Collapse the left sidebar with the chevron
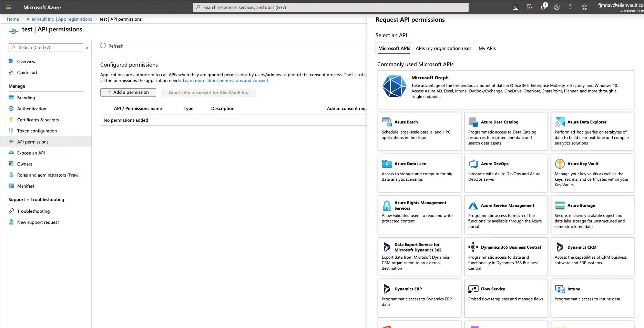This screenshot has height=328, width=644. [87, 48]
